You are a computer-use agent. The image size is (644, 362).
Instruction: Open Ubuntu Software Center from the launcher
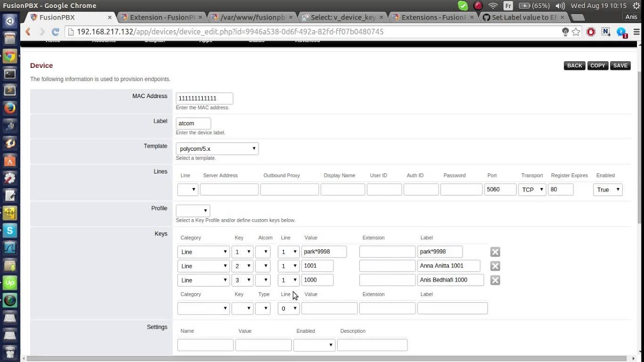(10, 160)
